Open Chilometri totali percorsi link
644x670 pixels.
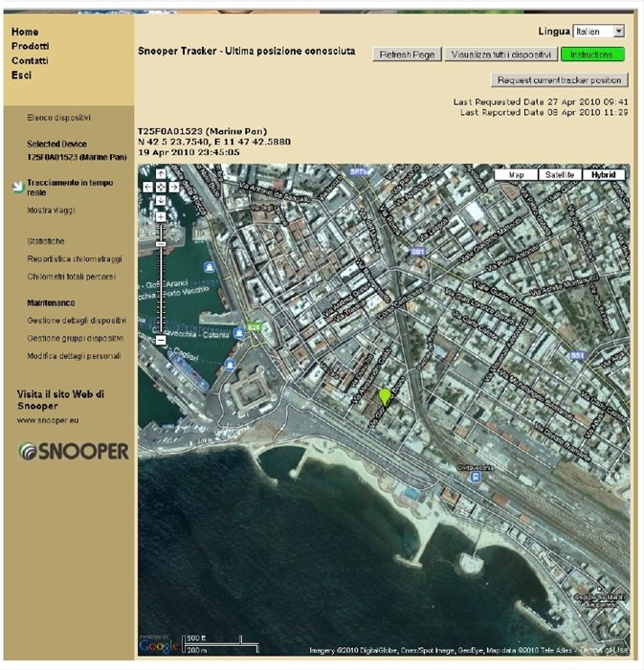pos(72,277)
